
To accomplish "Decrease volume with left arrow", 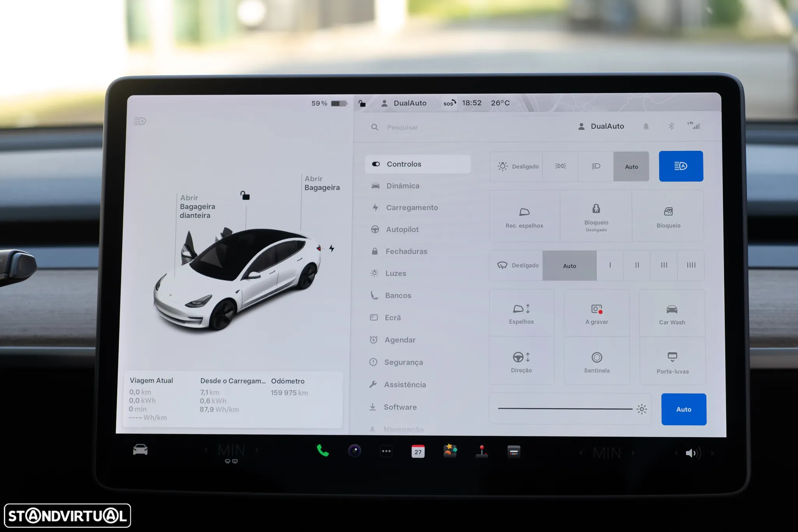I will 676,453.
